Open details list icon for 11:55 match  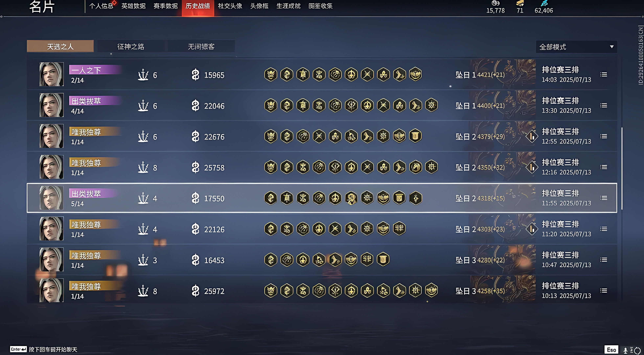click(603, 198)
